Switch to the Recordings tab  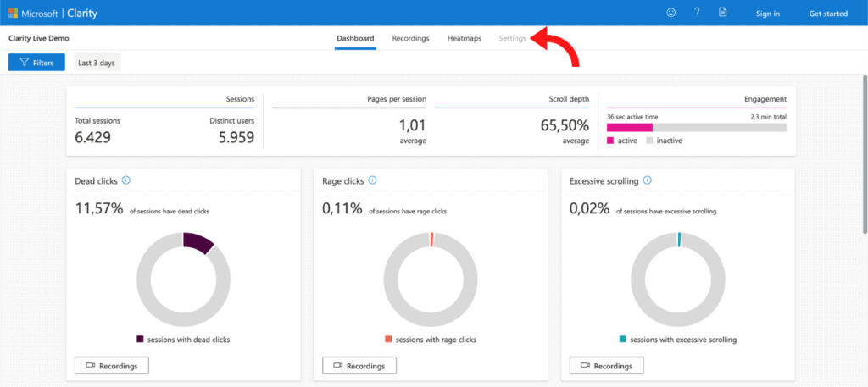pyautogui.click(x=411, y=39)
